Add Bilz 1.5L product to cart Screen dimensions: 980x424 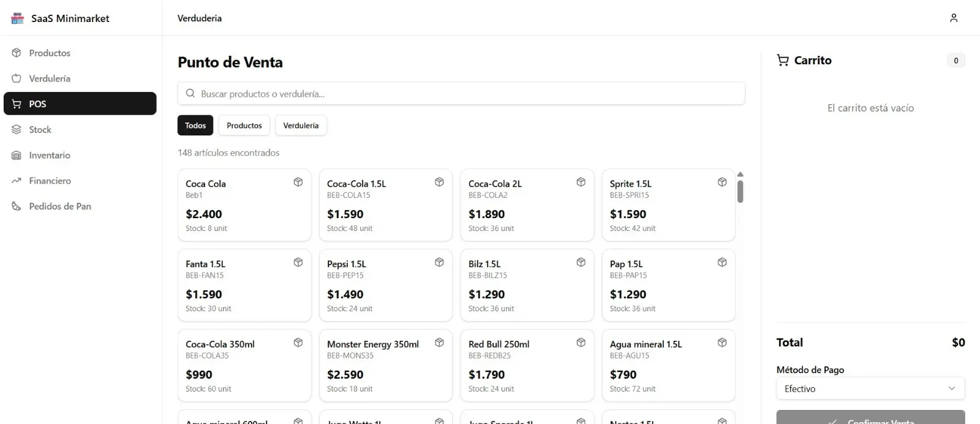[527, 286]
